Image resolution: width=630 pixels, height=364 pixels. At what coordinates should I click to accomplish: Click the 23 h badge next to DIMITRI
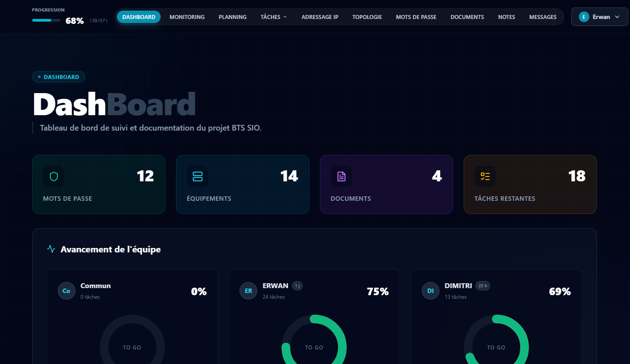(483, 286)
